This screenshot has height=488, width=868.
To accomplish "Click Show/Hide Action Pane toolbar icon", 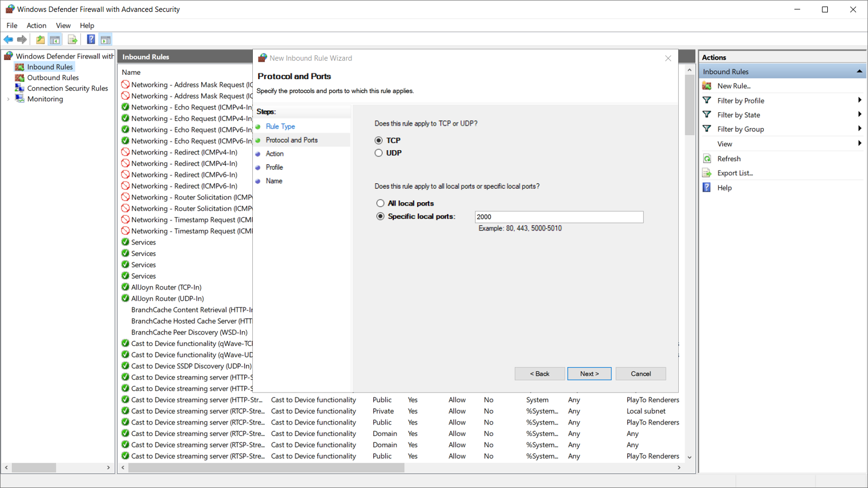I will (x=106, y=40).
